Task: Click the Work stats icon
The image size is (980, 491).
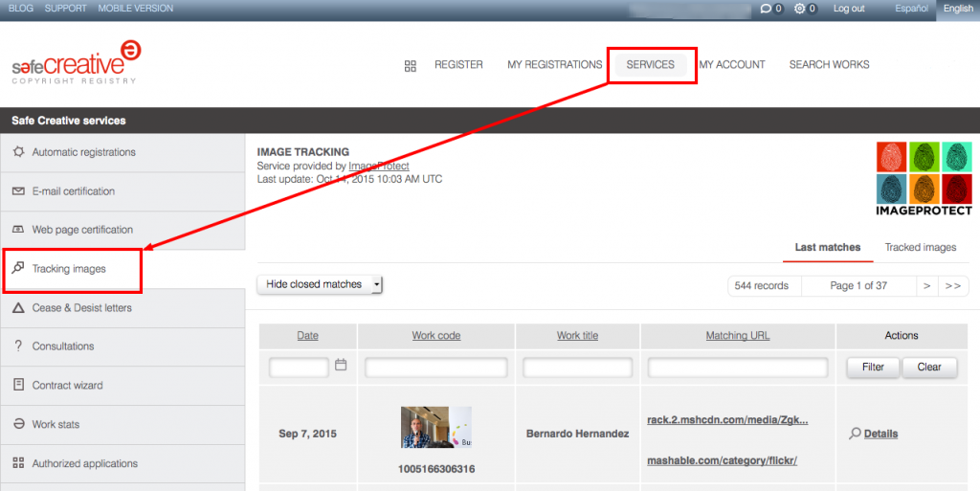Action: [x=18, y=424]
